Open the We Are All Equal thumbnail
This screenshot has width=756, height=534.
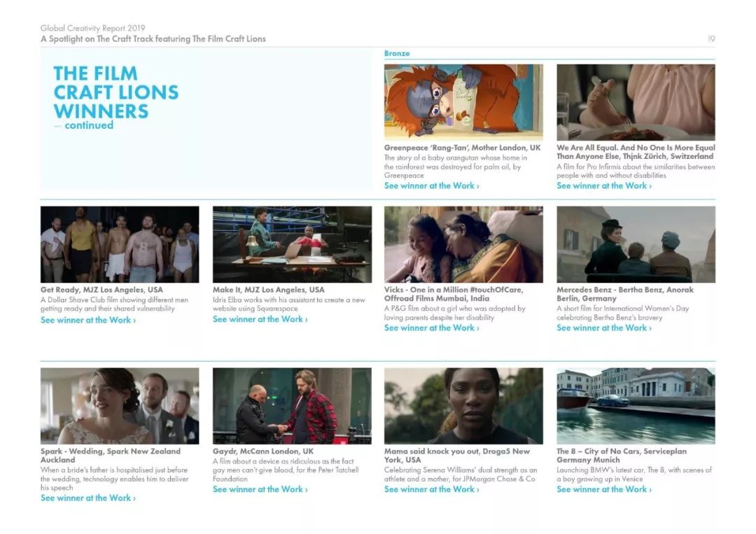(x=636, y=102)
